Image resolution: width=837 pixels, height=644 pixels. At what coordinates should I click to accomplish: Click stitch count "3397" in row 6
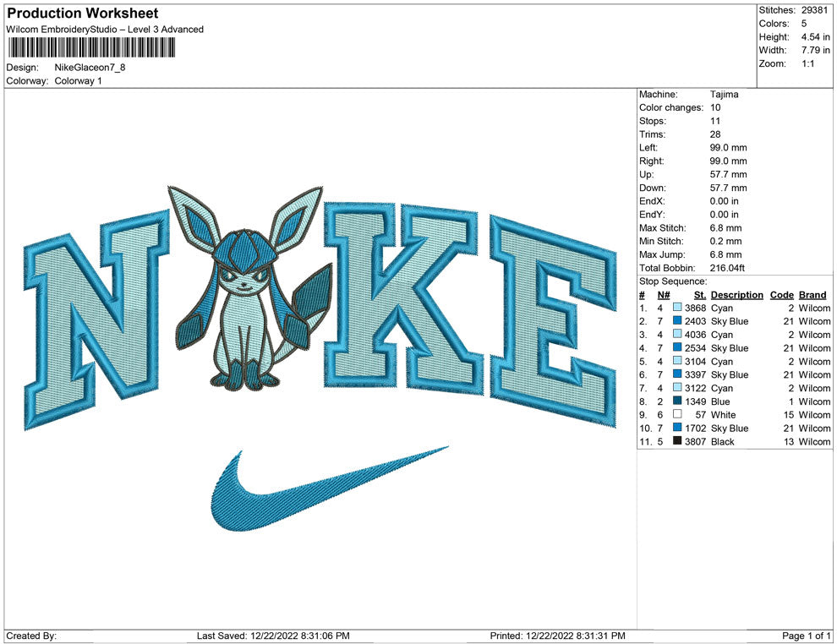(695, 374)
